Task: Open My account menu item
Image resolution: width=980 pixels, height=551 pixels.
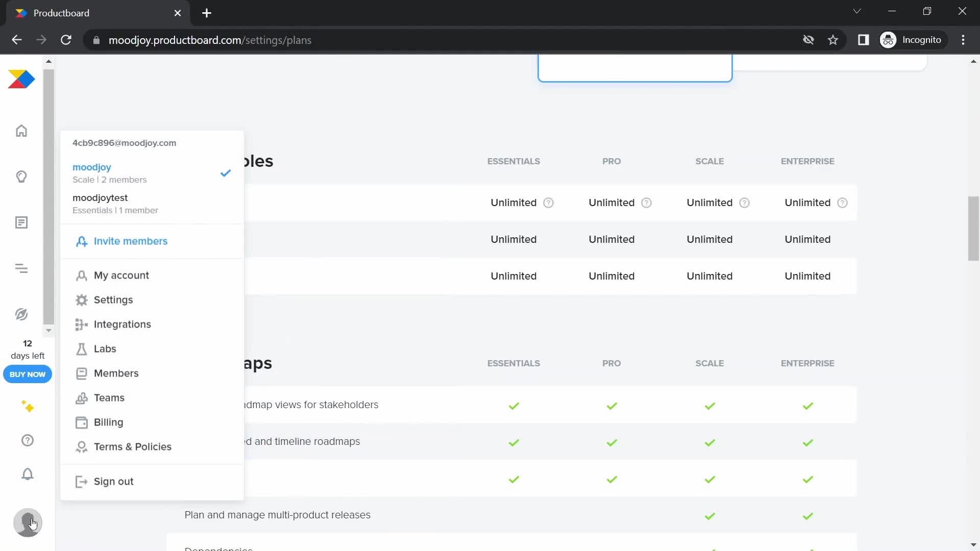Action: (x=152, y=275)
